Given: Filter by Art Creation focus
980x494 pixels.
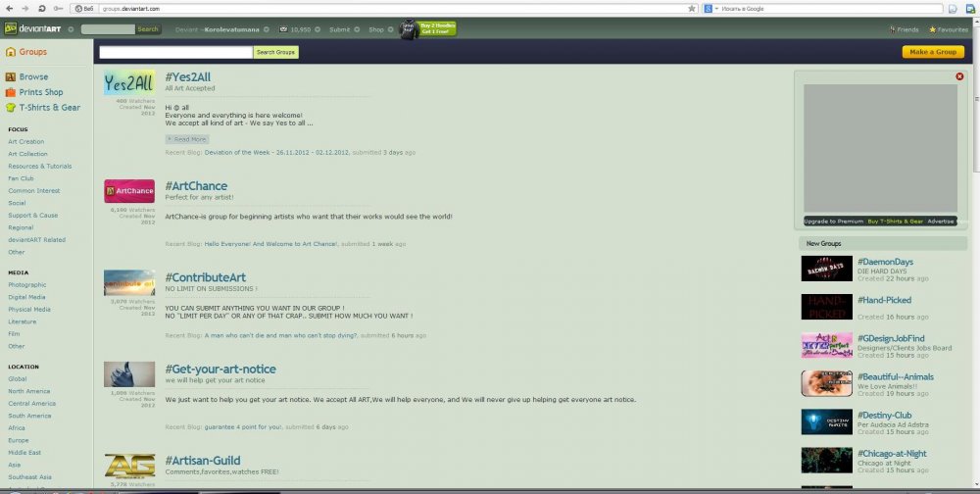Looking at the screenshot, I should (x=26, y=142).
